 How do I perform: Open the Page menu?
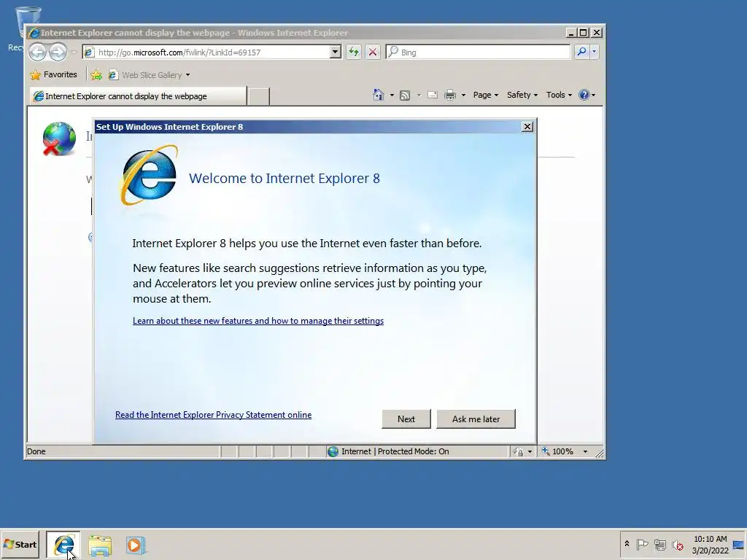(485, 95)
